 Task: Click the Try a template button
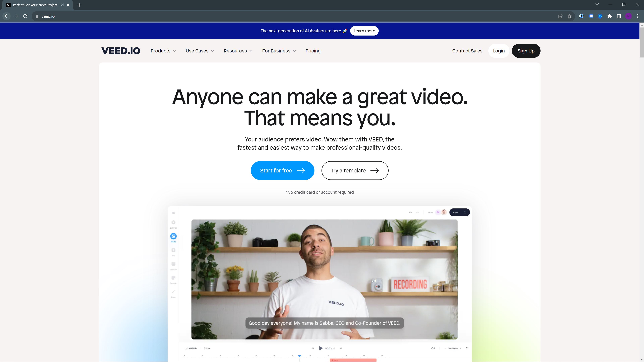click(x=355, y=171)
